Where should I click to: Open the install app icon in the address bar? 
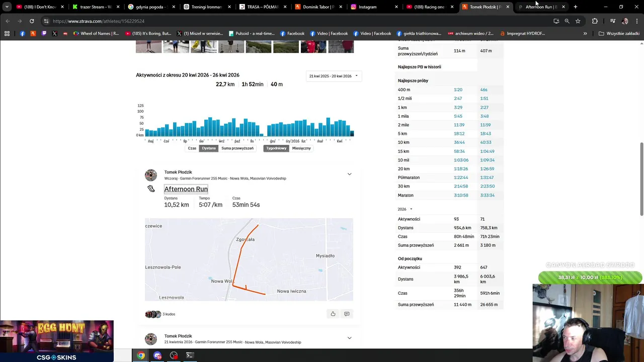click(556, 21)
